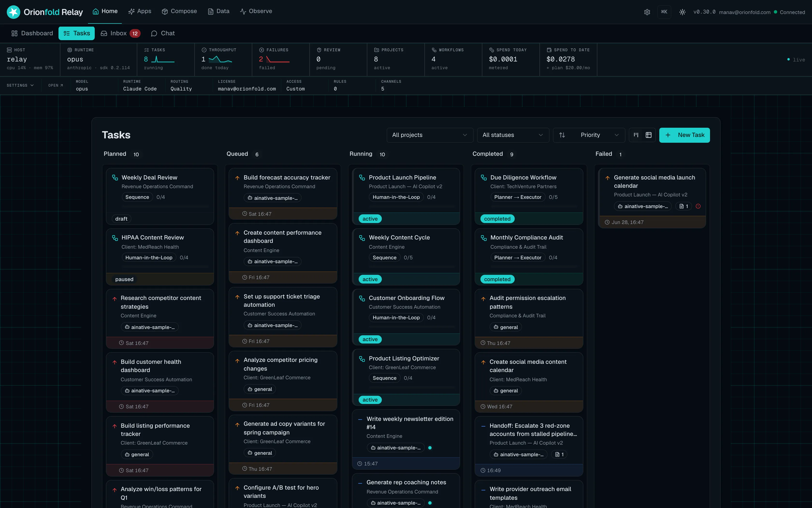Viewport: 812px width, 508px height.
Task: Go to Home nav tab
Action: 105,11
